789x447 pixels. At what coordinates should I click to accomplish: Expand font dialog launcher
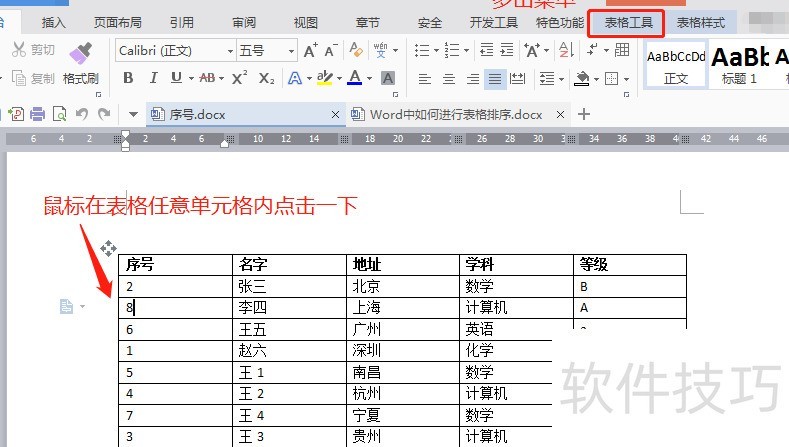click(396, 94)
